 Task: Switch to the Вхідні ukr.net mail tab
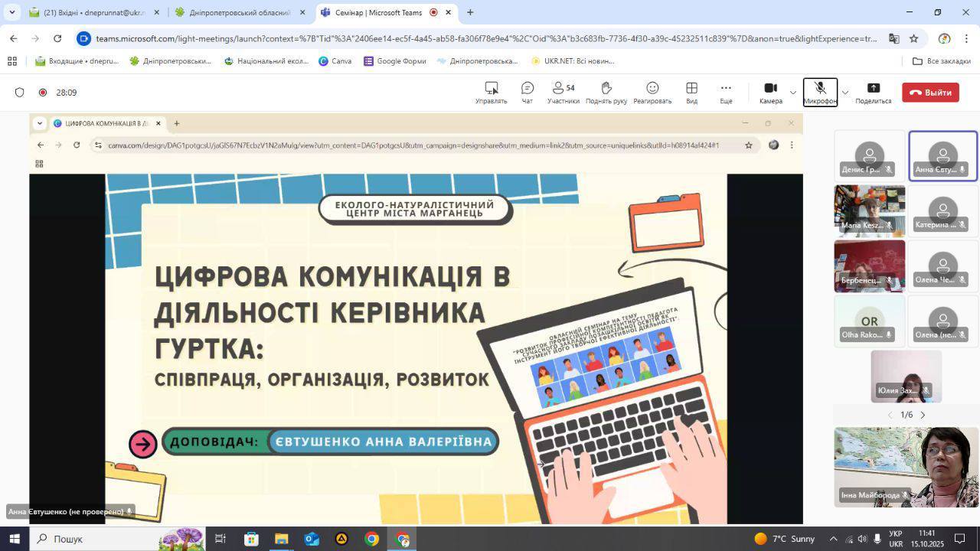[x=92, y=12]
